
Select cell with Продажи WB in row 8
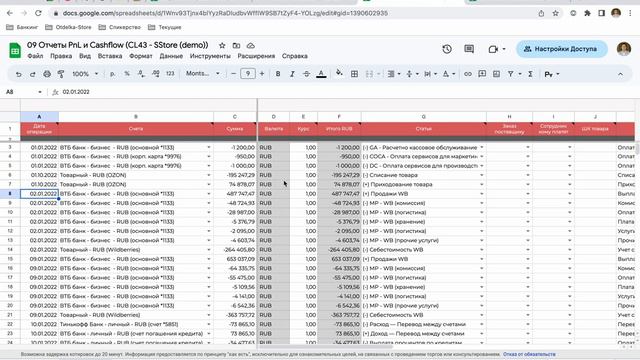click(x=424, y=194)
